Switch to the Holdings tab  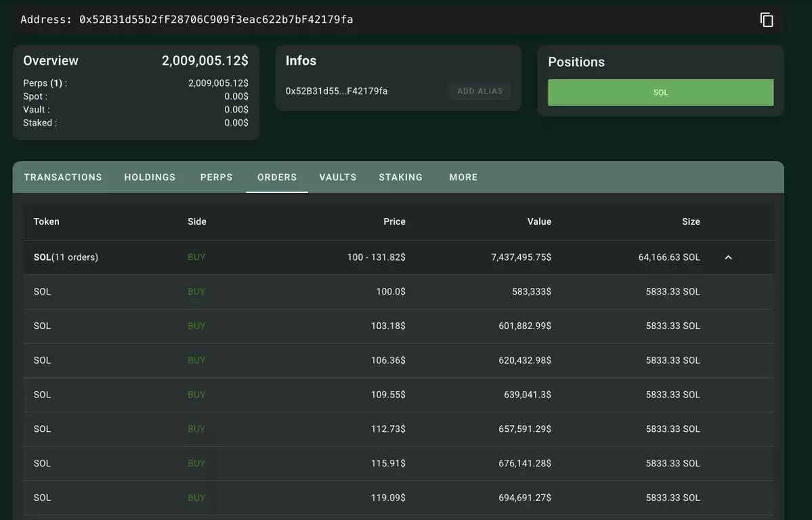click(x=150, y=177)
